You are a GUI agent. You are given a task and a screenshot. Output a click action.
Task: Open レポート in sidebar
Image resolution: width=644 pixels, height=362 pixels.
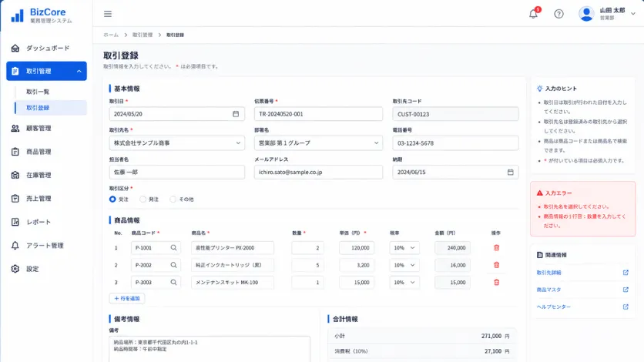pyautogui.click(x=46, y=222)
